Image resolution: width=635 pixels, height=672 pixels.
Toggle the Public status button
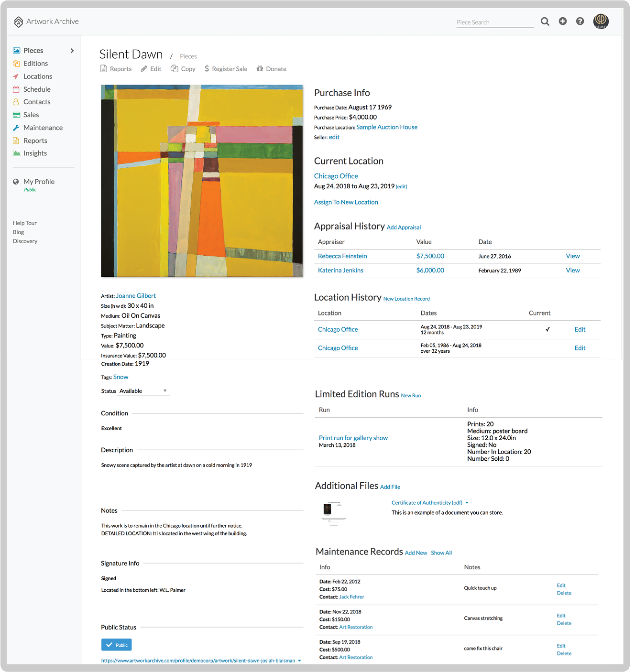pos(116,645)
